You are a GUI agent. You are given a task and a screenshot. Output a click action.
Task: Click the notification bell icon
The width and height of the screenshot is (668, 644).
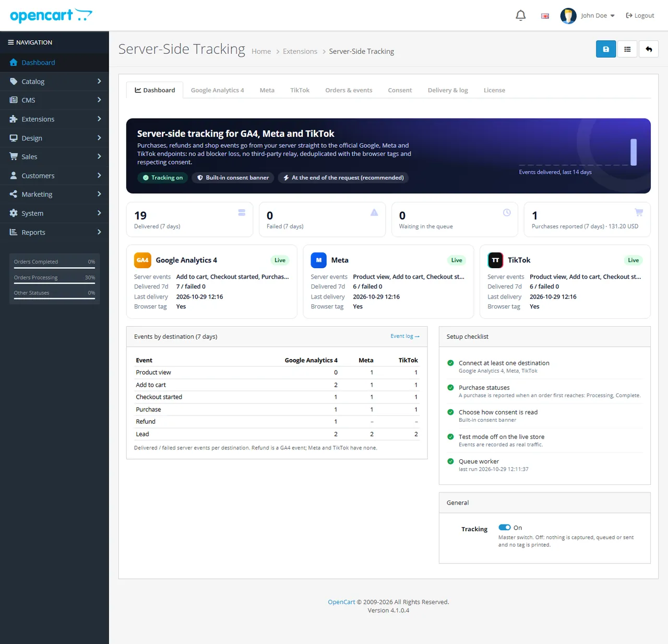click(520, 16)
